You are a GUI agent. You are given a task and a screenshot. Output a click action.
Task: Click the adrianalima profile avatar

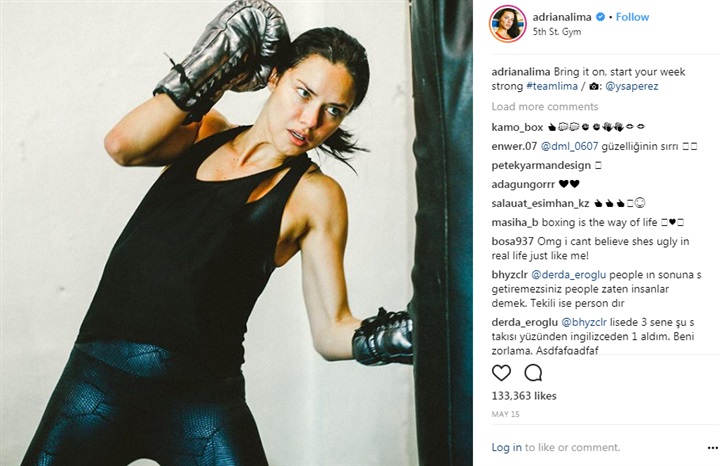(507, 24)
